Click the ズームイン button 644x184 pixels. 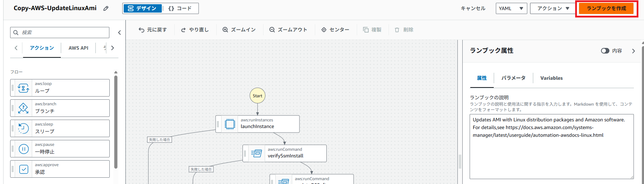[x=239, y=30]
